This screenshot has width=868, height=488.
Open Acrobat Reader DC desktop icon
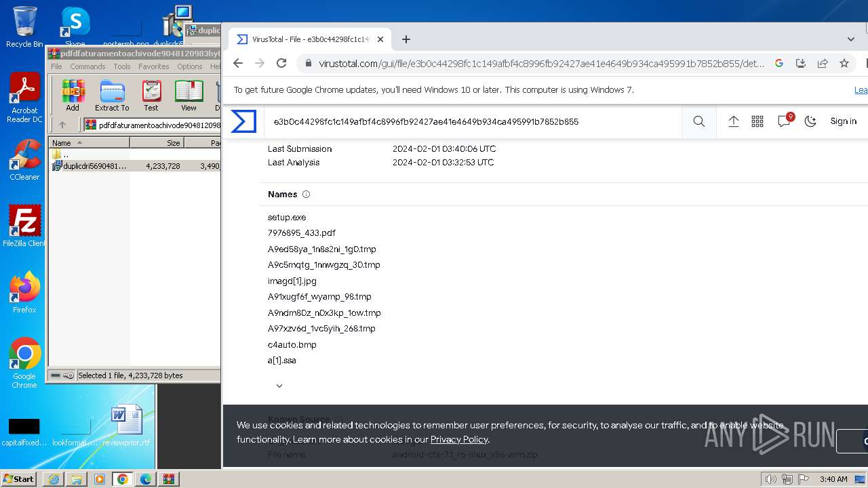[x=24, y=98]
